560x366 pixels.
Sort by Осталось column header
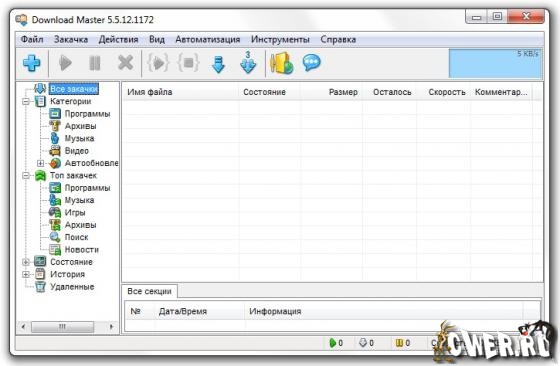(389, 92)
